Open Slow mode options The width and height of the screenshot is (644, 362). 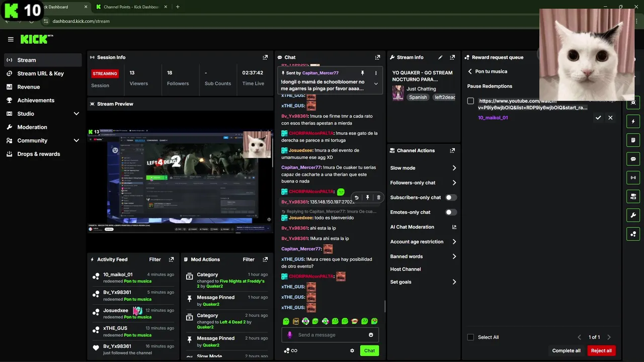pyautogui.click(x=424, y=168)
